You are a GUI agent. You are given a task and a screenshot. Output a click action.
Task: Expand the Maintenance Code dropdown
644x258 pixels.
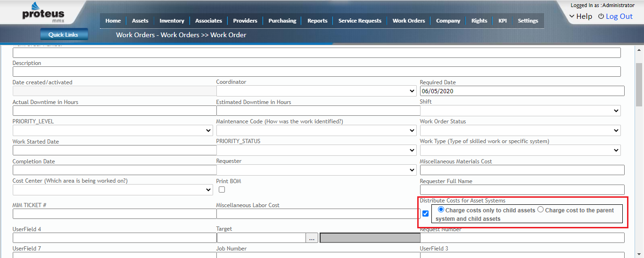[x=316, y=130]
